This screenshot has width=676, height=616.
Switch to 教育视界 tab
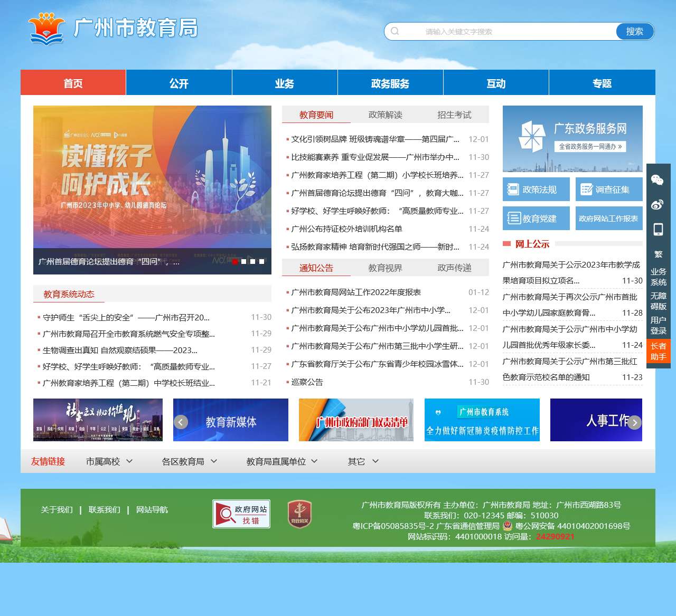(385, 268)
